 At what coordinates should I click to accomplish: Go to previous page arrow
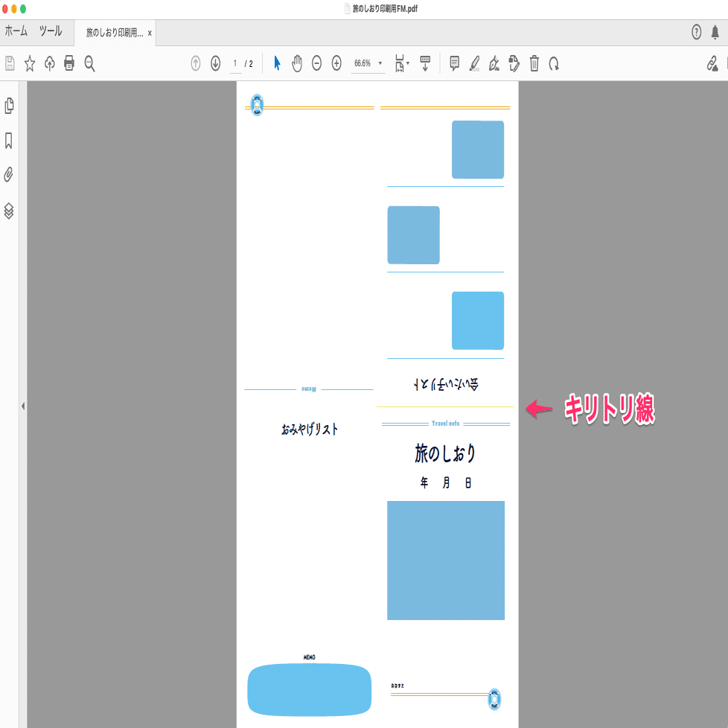pos(196,63)
